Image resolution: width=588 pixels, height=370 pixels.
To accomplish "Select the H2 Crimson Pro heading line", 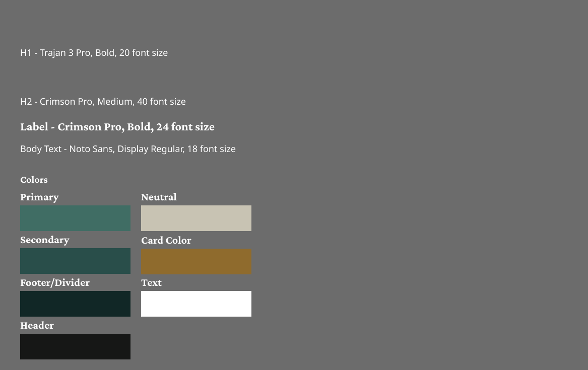I will [103, 101].
